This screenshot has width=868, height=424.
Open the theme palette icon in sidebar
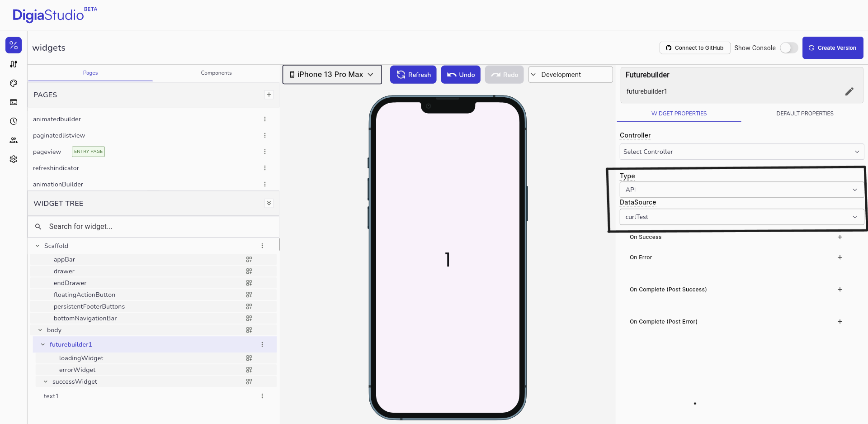[x=14, y=83]
